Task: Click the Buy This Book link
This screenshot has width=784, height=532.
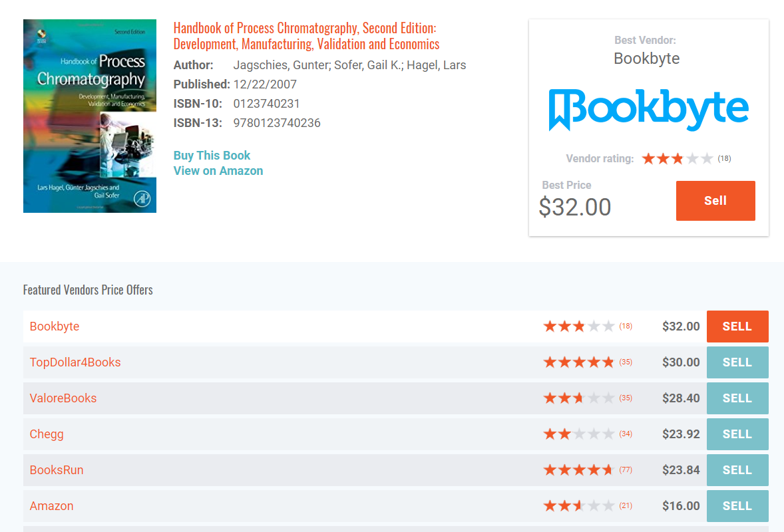Action: [212, 156]
